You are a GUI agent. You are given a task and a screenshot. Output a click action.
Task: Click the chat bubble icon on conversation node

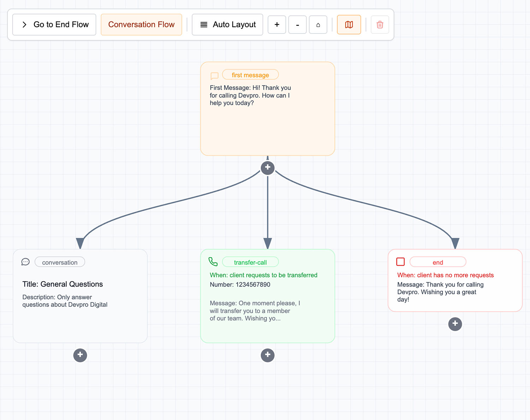tap(25, 262)
